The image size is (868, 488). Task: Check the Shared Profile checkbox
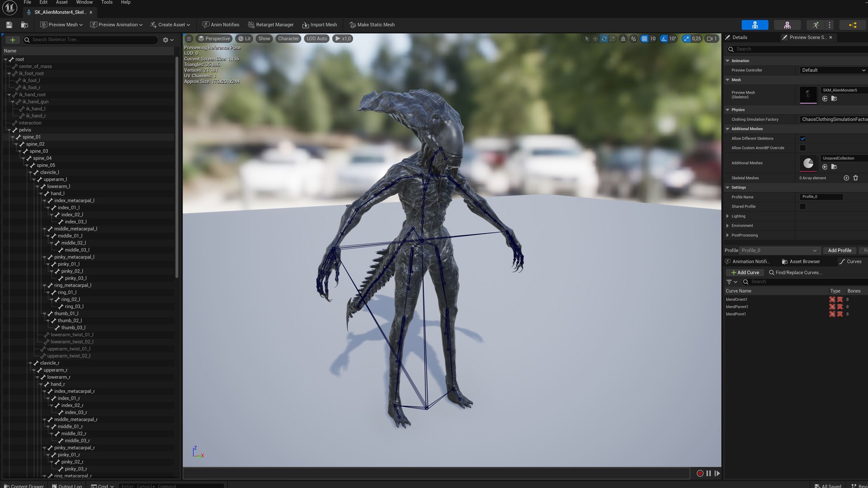point(803,207)
